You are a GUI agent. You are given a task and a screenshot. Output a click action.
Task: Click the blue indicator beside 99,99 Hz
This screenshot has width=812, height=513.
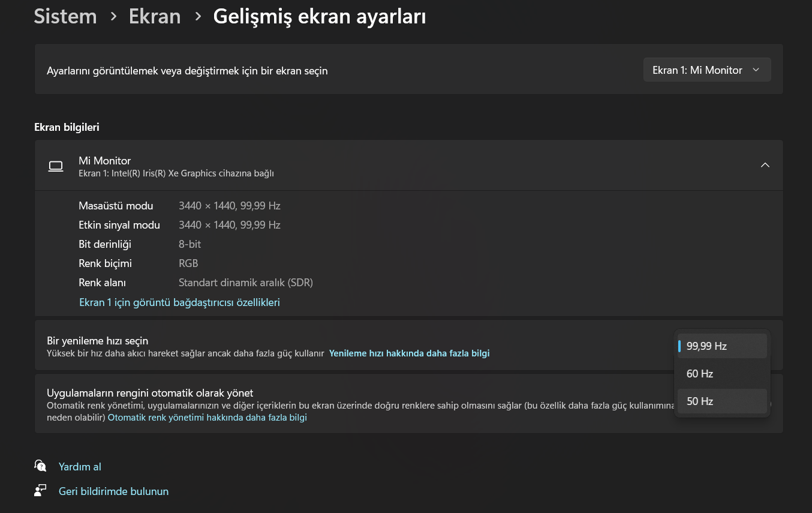pyautogui.click(x=679, y=346)
